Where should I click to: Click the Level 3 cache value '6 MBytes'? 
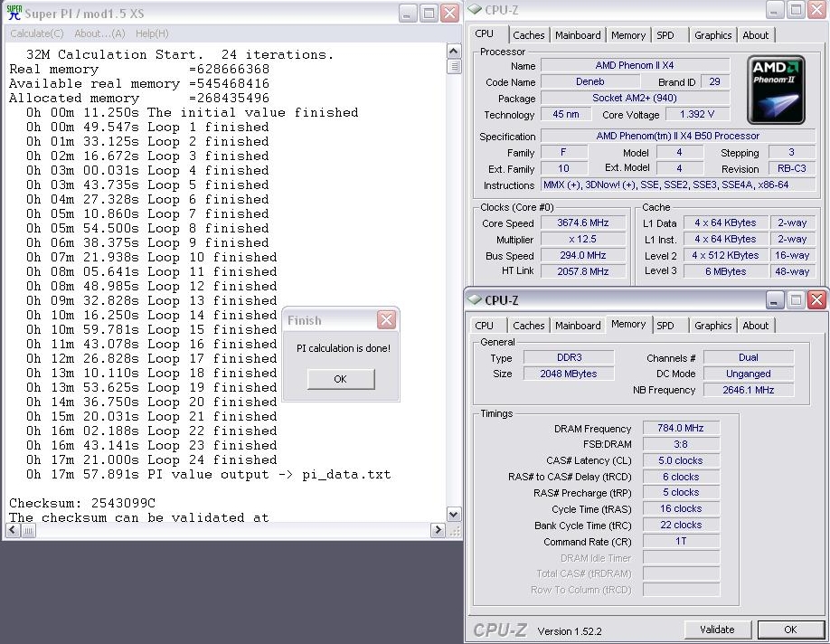pyautogui.click(x=725, y=271)
